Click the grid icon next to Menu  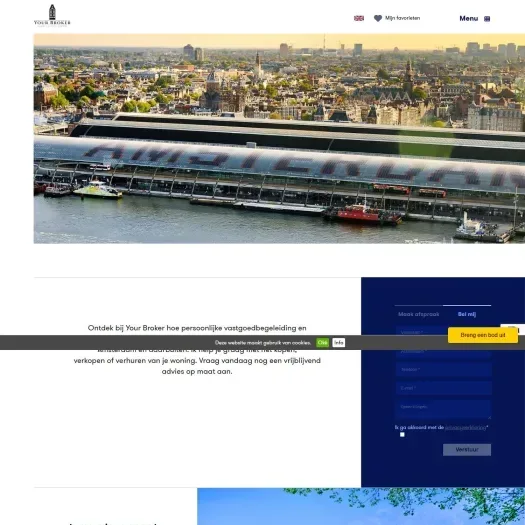487,19
